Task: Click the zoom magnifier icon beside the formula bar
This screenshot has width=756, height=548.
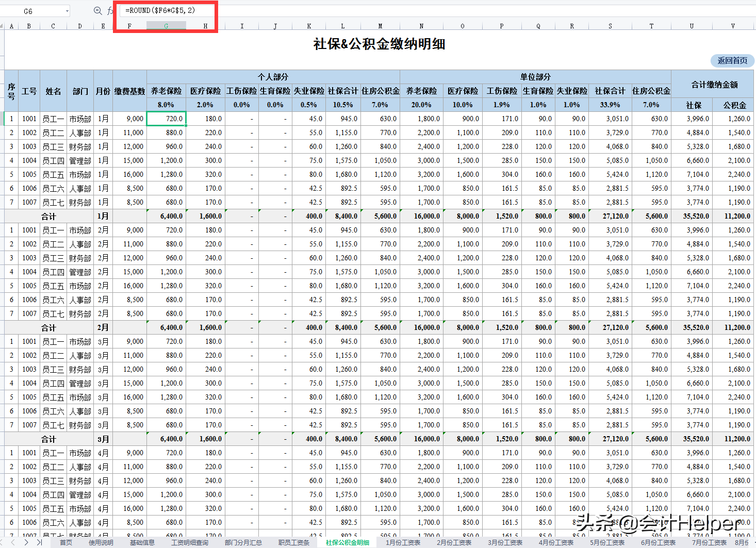Action: pyautogui.click(x=97, y=10)
